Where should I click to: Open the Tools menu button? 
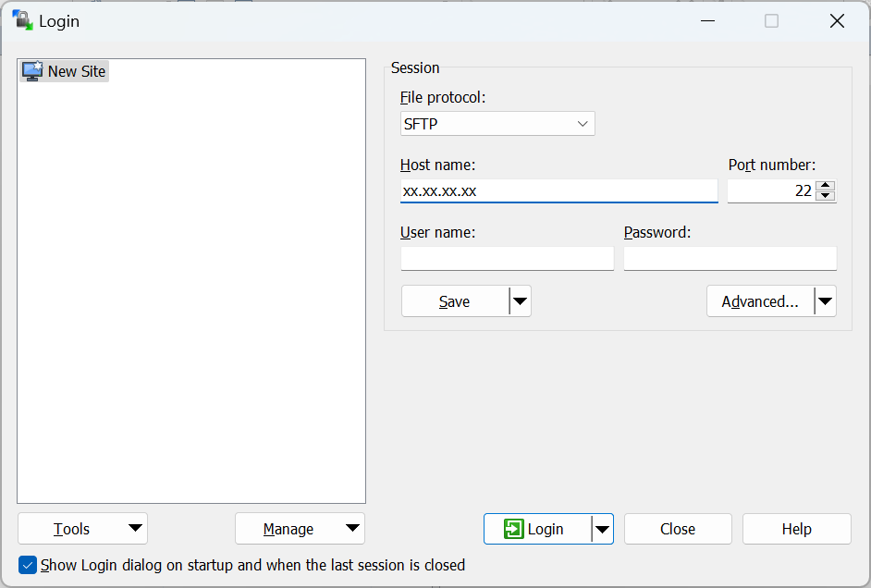(x=83, y=529)
